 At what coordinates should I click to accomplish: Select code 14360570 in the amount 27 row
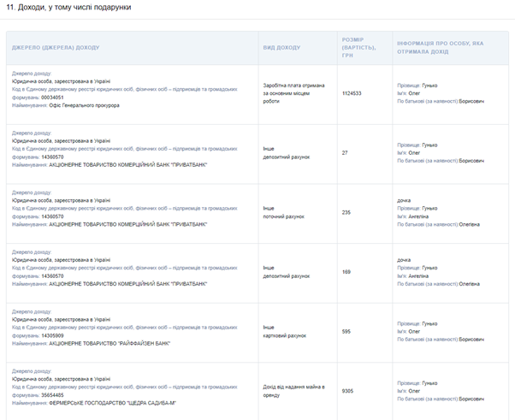[x=52, y=157]
